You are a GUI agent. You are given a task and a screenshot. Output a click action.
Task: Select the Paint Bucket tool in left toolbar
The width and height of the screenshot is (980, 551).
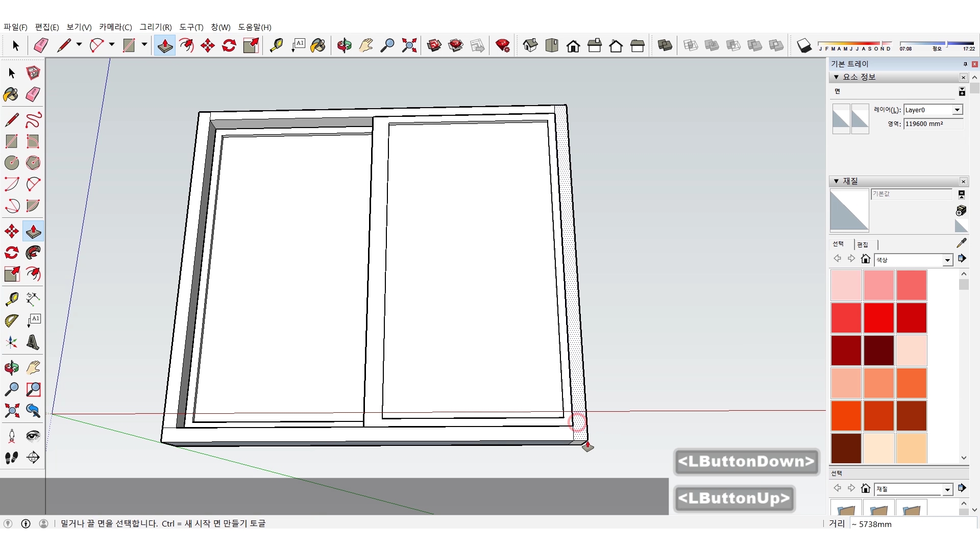tap(11, 94)
